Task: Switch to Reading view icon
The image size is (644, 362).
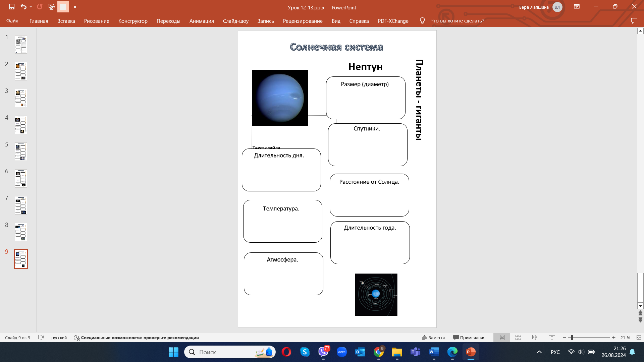Action: point(535,338)
